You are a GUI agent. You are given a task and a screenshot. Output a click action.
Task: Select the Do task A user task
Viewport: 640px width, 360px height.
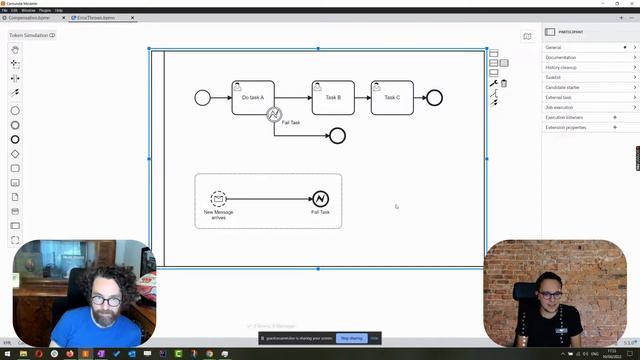(253, 98)
